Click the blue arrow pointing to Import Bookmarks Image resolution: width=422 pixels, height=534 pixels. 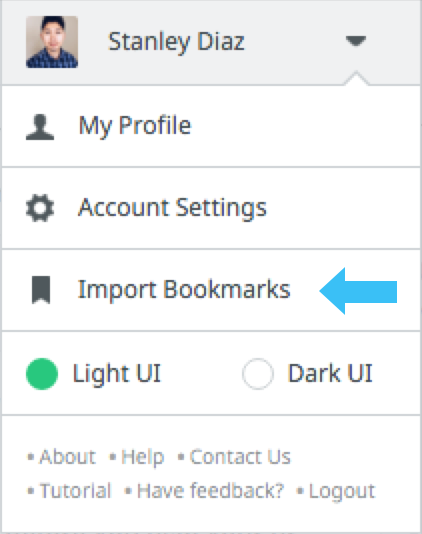point(358,291)
